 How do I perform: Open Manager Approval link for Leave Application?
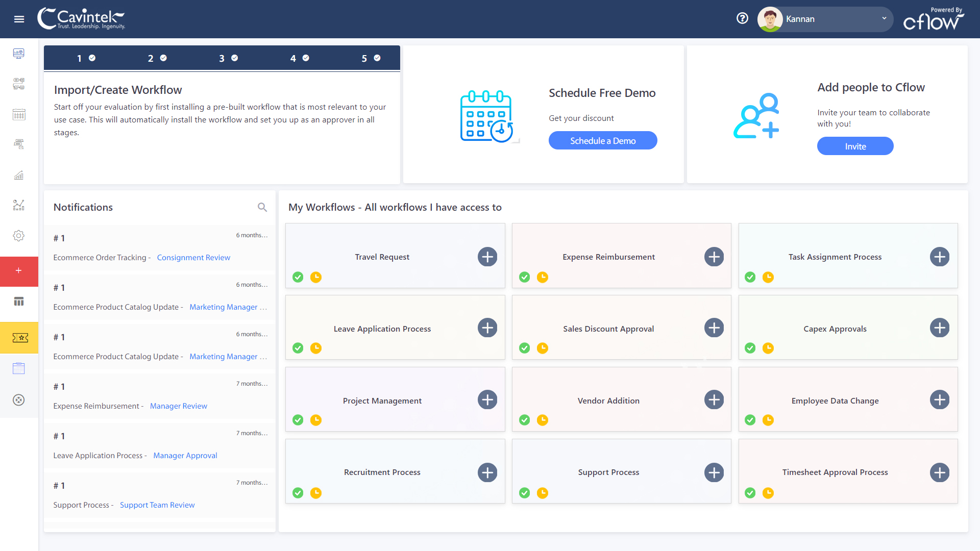pos(185,456)
